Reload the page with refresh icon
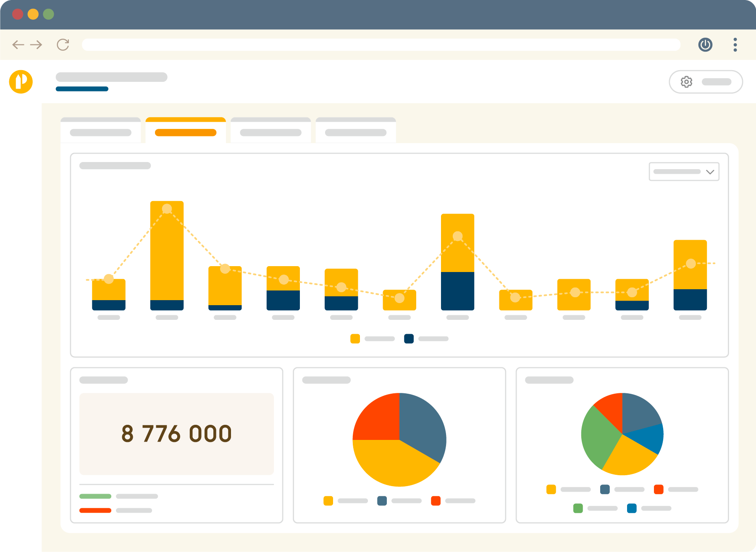 coord(63,44)
